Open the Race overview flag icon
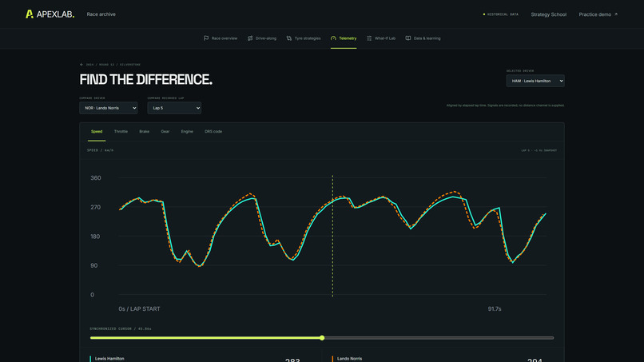 pyautogui.click(x=206, y=38)
